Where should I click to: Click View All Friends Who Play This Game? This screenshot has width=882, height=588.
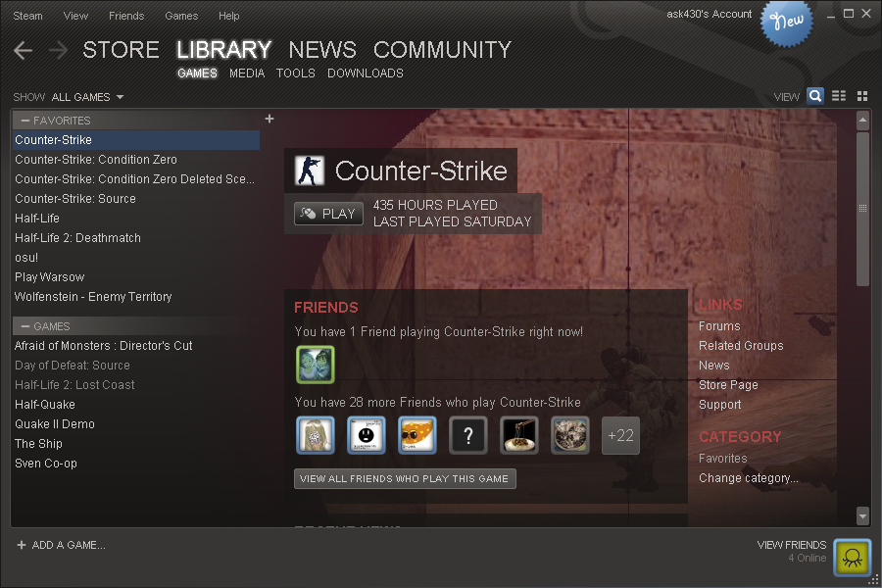click(405, 479)
